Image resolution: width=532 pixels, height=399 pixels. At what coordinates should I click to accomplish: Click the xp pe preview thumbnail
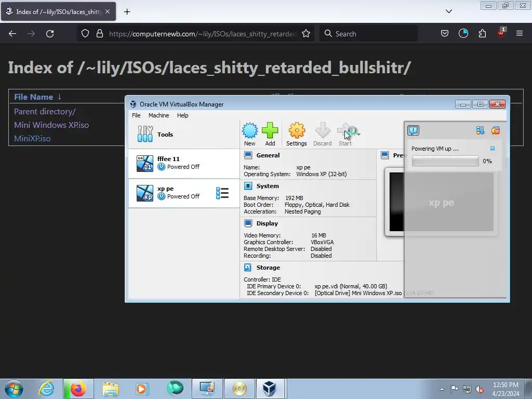pyautogui.click(x=441, y=202)
